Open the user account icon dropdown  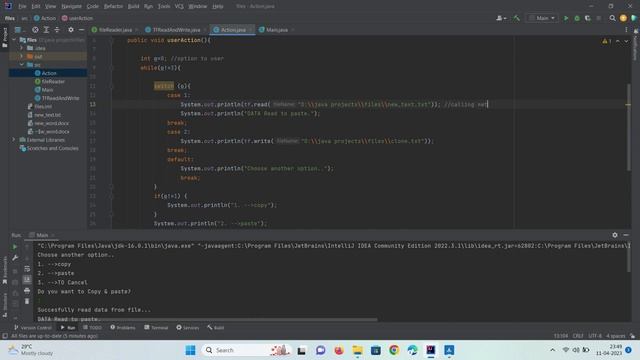pyautogui.click(x=501, y=18)
